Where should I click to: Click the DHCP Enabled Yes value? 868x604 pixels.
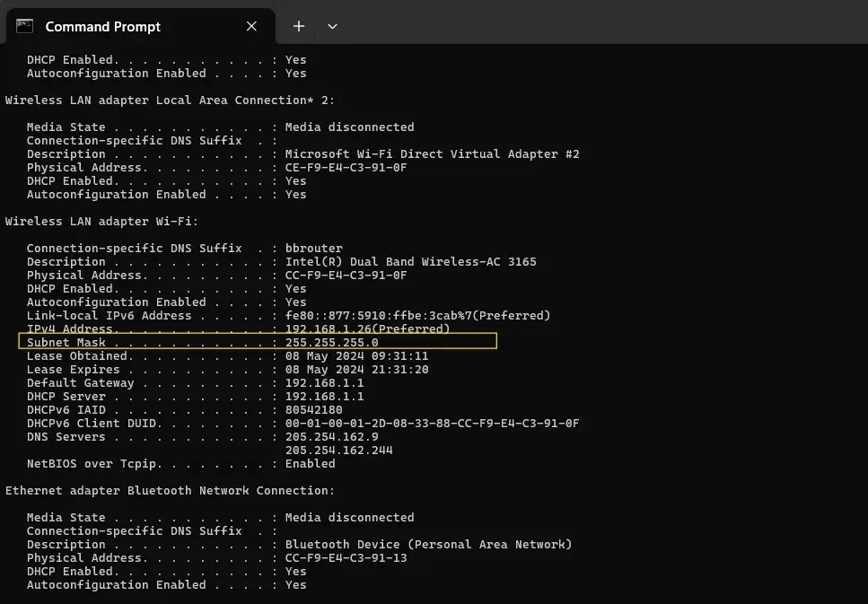(x=295, y=288)
